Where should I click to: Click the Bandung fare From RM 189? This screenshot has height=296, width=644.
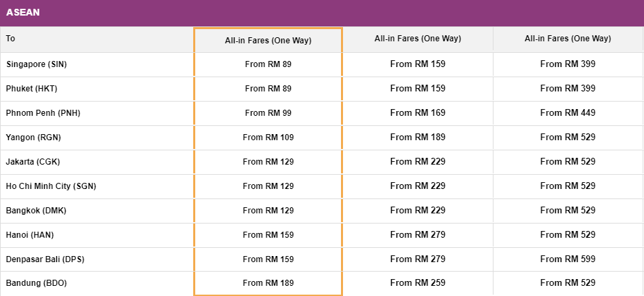tap(268, 283)
